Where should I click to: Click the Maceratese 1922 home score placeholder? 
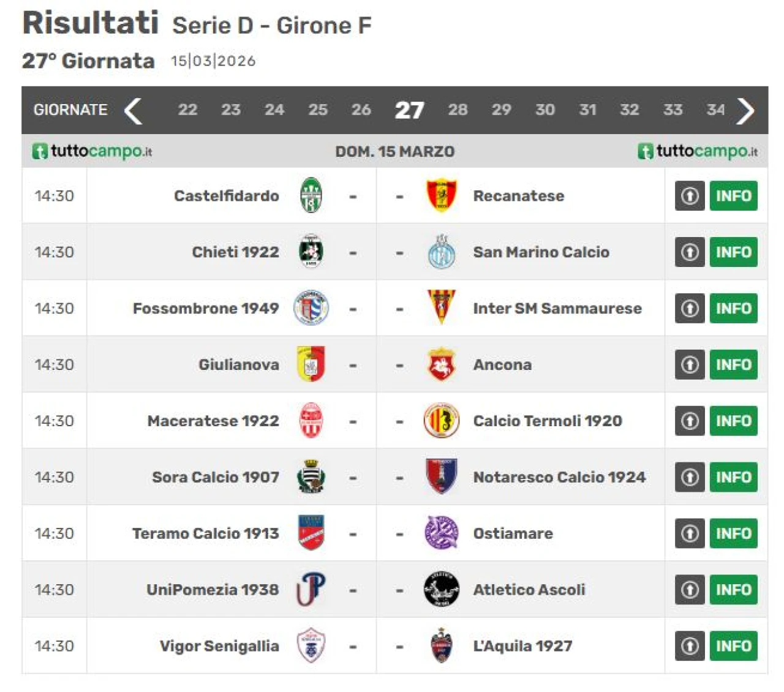pos(353,421)
